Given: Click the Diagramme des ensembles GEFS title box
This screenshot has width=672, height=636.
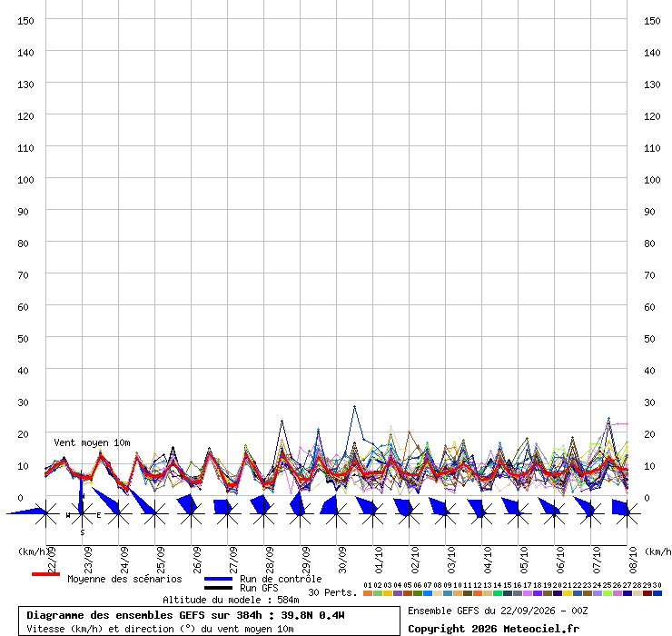Looking at the screenshot, I should (x=209, y=621).
